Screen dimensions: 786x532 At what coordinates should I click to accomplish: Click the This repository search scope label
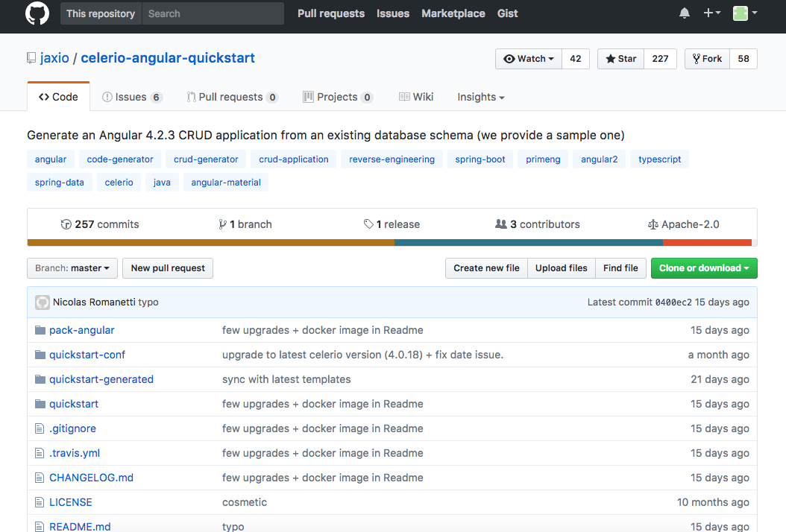click(x=101, y=13)
